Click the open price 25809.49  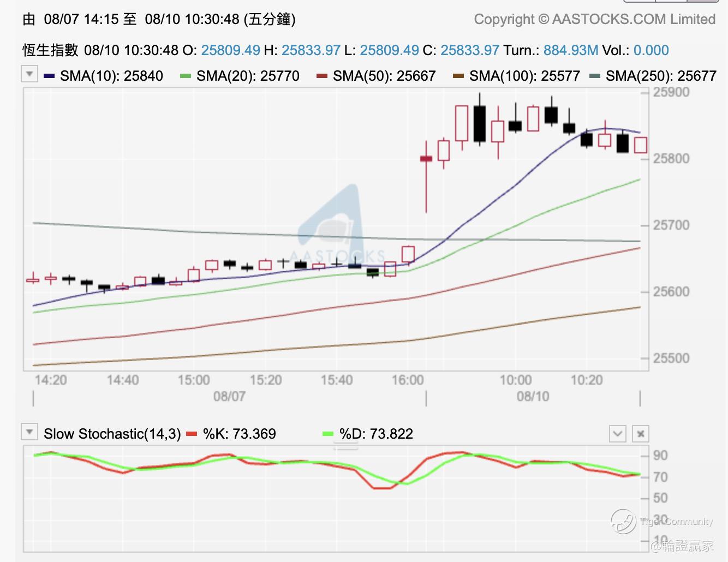tap(230, 50)
